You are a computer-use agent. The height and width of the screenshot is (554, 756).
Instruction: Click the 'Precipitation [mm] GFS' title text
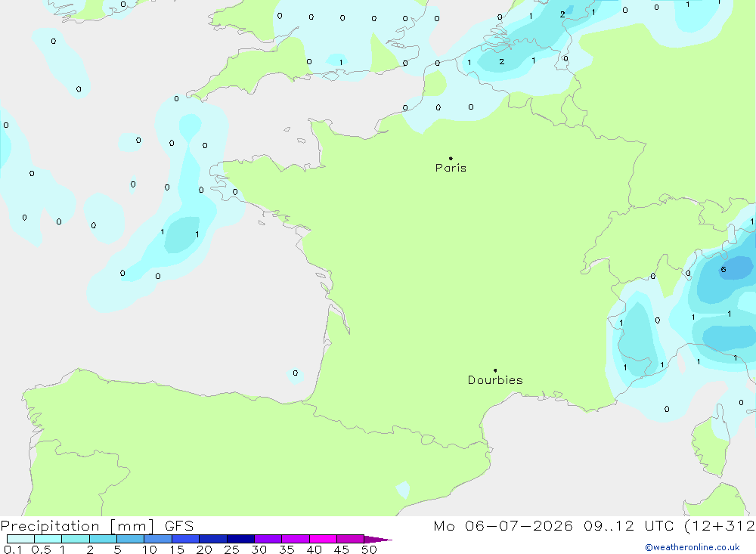click(97, 526)
